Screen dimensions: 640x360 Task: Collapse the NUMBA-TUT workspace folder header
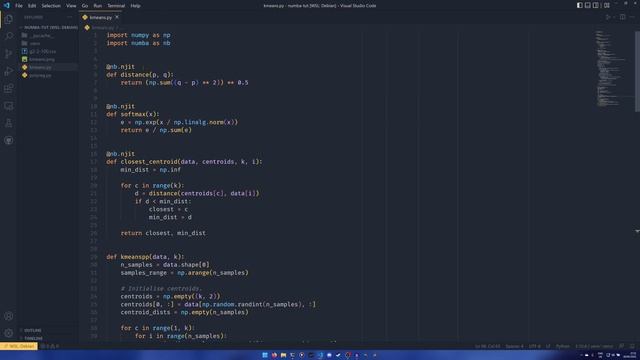pos(48,27)
